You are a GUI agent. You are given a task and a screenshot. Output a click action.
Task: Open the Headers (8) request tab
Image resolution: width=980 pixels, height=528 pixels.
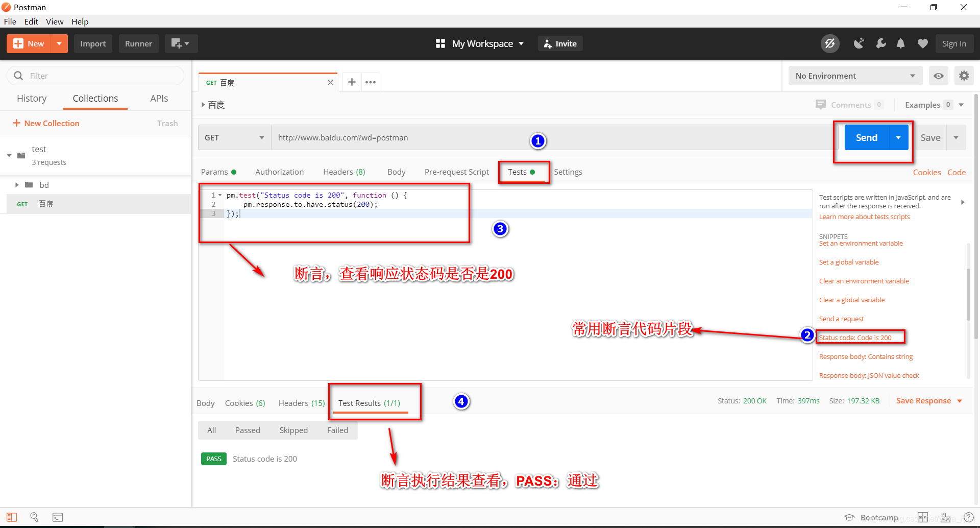point(344,172)
